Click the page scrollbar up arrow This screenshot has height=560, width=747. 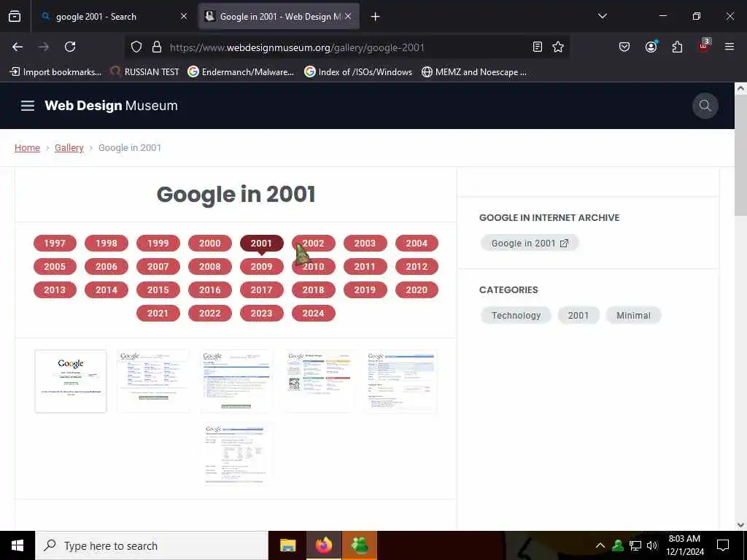740,88
